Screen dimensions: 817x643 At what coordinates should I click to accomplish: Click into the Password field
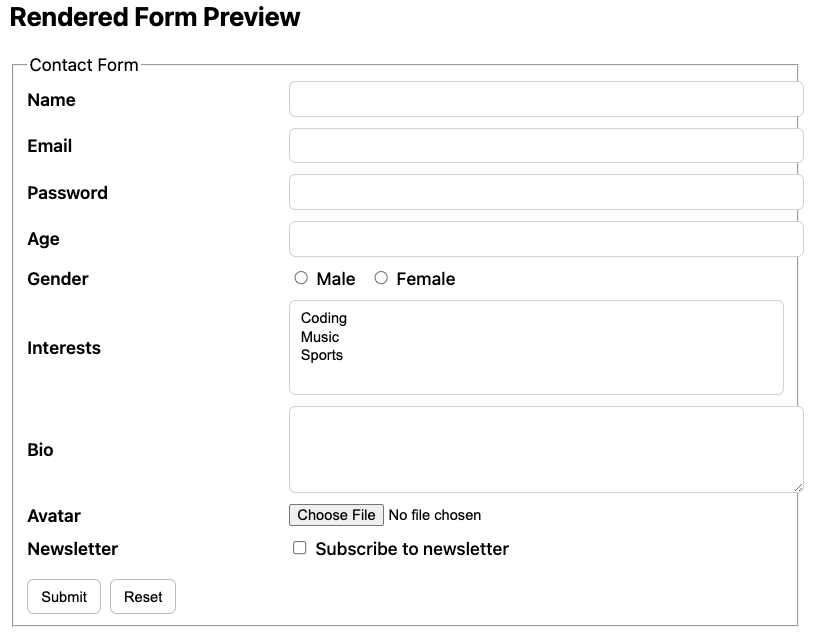pyautogui.click(x=545, y=192)
